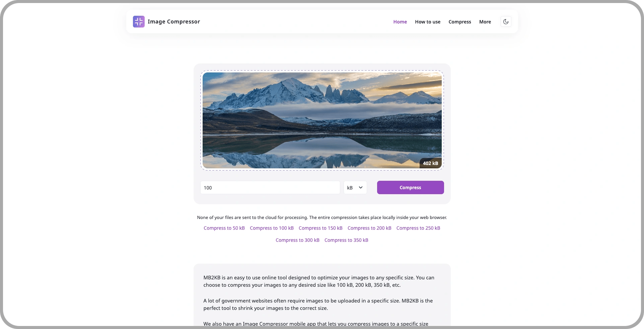The height and width of the screenshot is (329, 644).
Task: Click the Image Compressor title text
Action: coord(174,21)
